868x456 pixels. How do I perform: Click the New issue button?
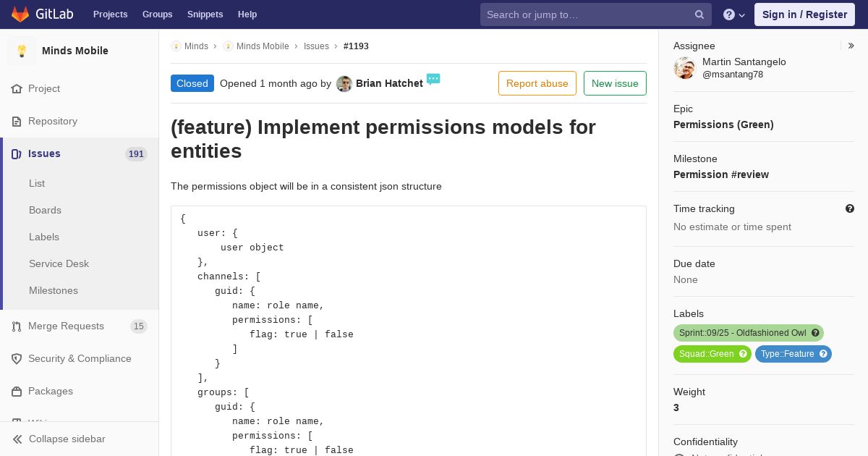pyautogui.click(x=615, y=83)
